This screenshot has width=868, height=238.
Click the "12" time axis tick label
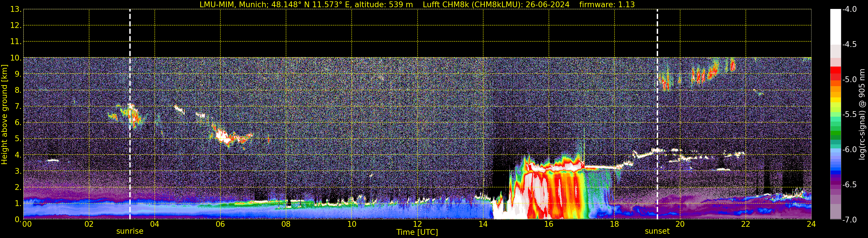pyautogui.click(x=417, y=224)
